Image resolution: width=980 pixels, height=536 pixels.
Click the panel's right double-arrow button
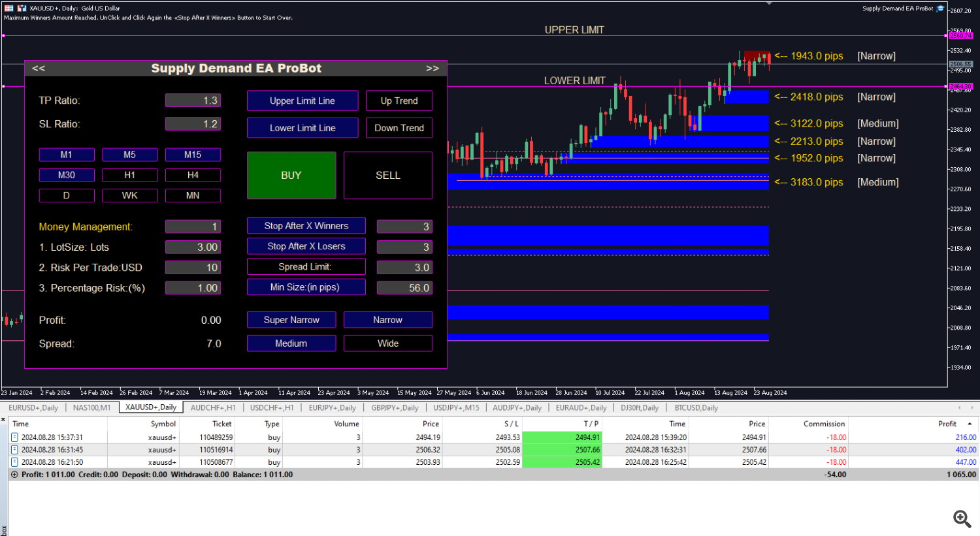[432, 69]
